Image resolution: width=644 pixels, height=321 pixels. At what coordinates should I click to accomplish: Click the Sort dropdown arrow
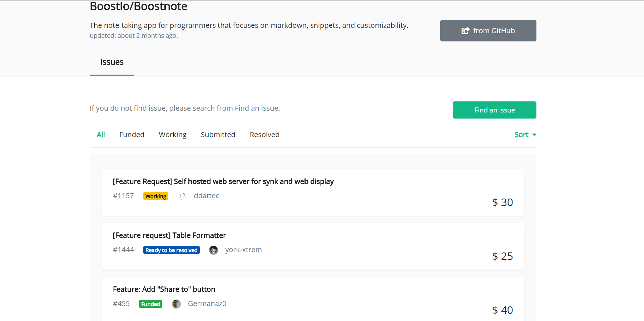pos(534,135)
